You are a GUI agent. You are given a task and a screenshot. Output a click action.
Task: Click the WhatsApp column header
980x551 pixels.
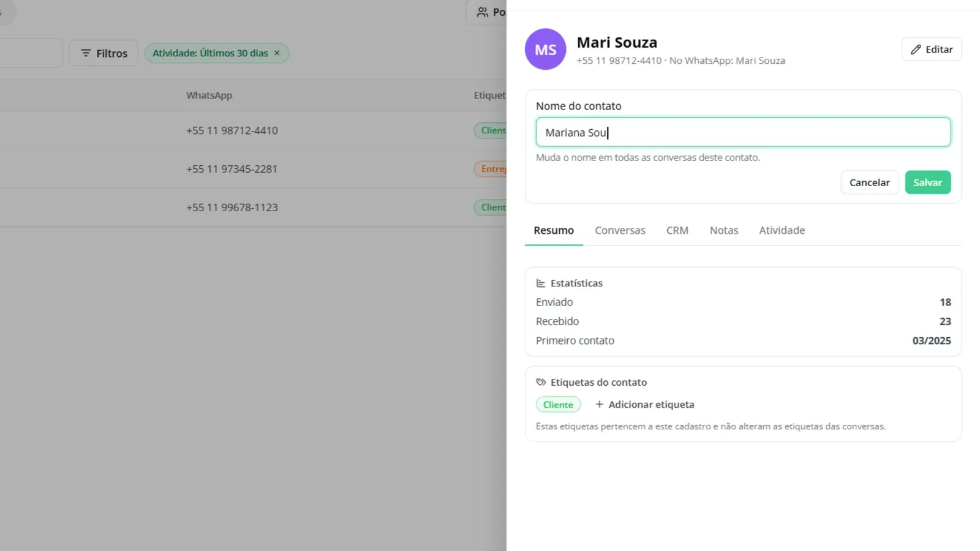pyautogui.click(x=209, y=96)
